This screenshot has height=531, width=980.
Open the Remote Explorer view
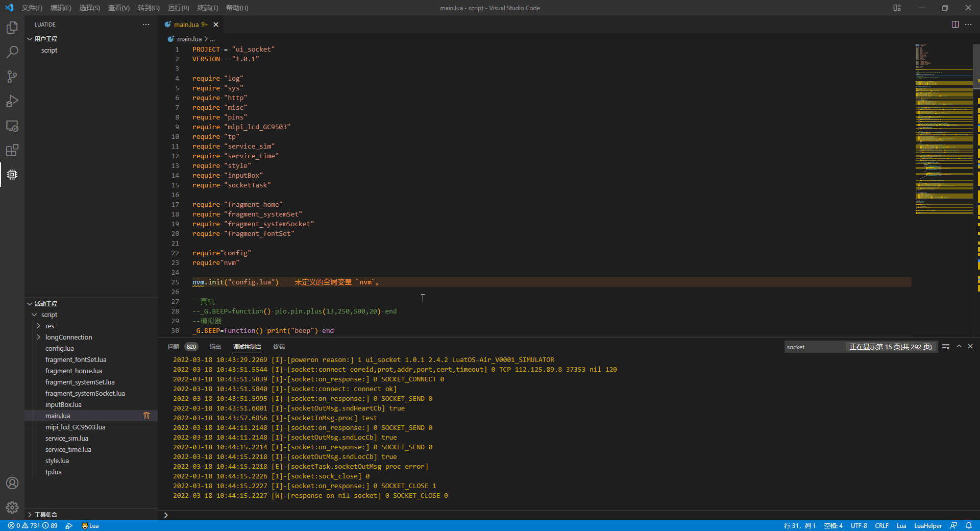pos(12,126)
